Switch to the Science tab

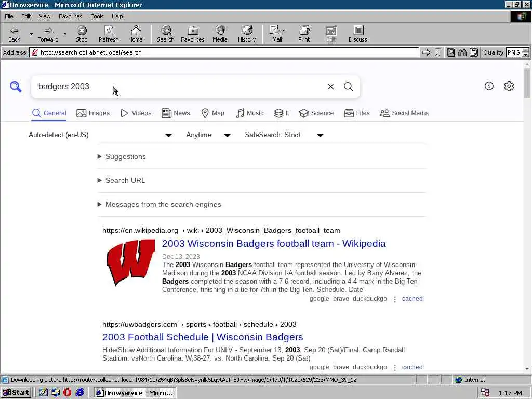(316, 113)
